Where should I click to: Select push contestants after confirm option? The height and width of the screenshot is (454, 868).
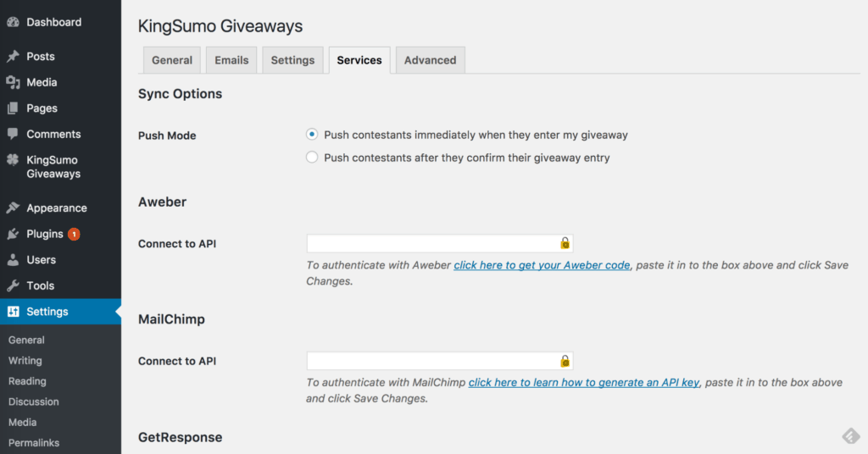(x=312, y=157)
